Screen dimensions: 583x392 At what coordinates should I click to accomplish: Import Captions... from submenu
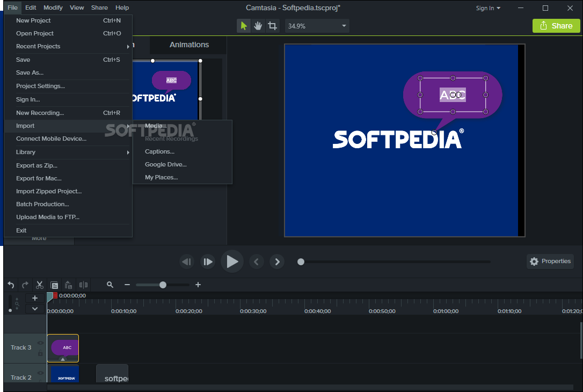click(183, 152)
